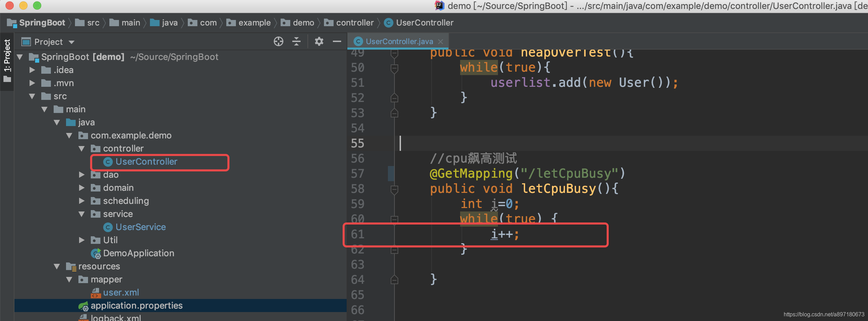Click the IntelliJ icon in window title
The width and height of the screenshot is (868, 321).
point(440,5)
